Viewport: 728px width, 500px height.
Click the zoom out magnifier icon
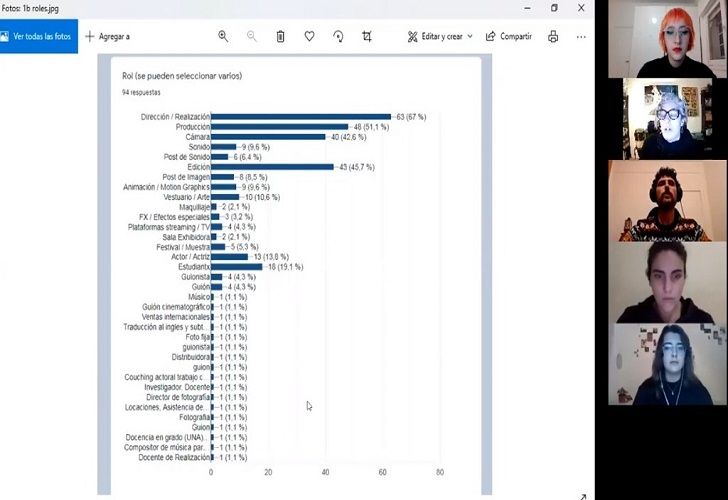[x=252, y=36]
